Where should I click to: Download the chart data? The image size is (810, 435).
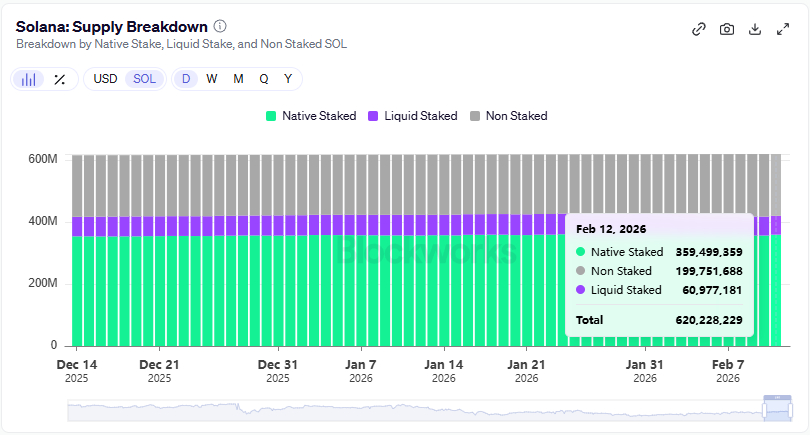pos(755,29)
